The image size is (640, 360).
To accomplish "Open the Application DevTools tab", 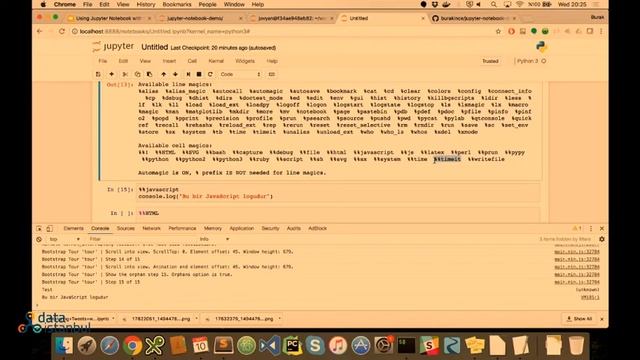I will (242, 229).
